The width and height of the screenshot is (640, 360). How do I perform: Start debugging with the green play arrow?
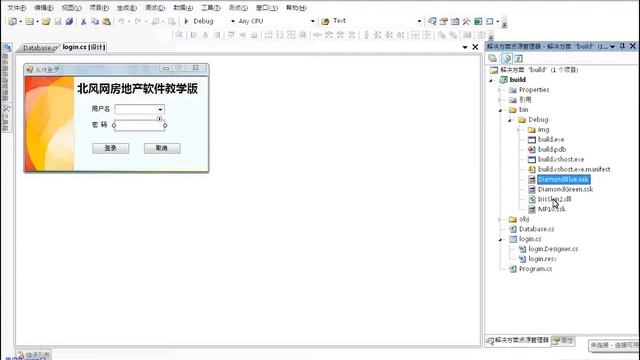pyautogui.click(x=186, y=21)
